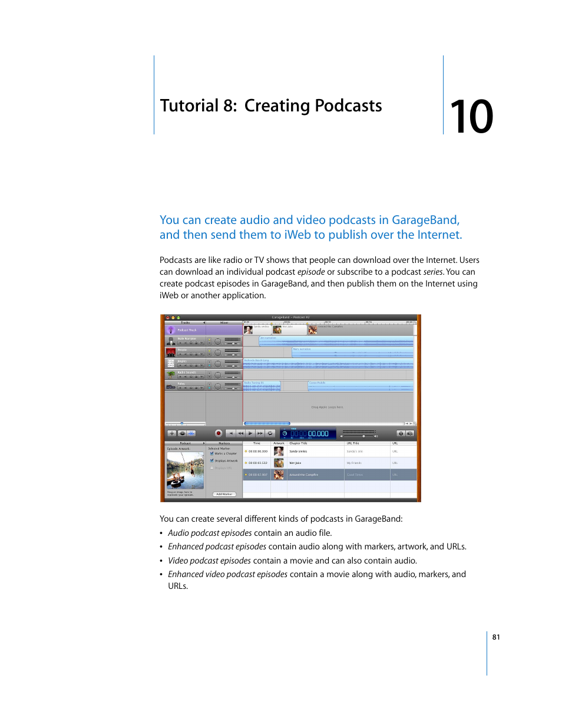This screenshot has height=728, width=562.
Task: Click the 00:00:03.532 marker time
Action: point(257,463)
